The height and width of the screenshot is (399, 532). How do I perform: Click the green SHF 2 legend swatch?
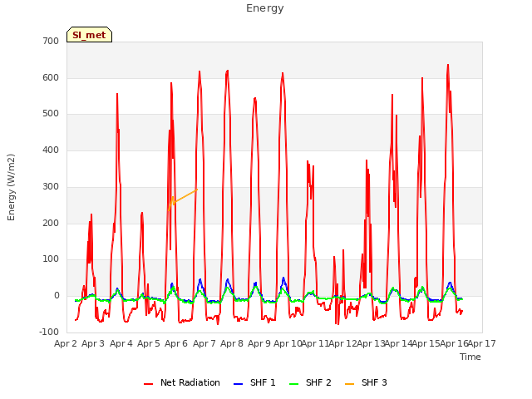[x=293, y=384]
